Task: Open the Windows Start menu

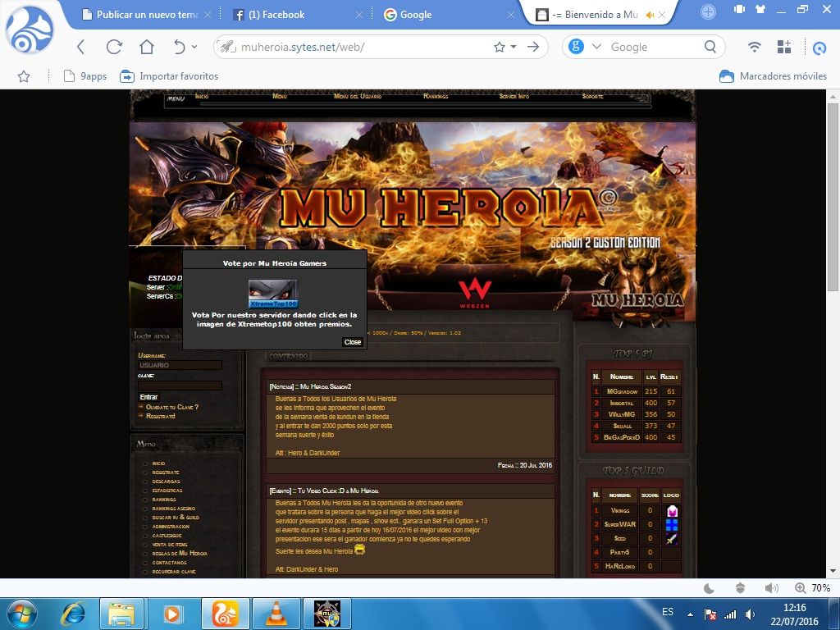Action: tap(21, 614)
